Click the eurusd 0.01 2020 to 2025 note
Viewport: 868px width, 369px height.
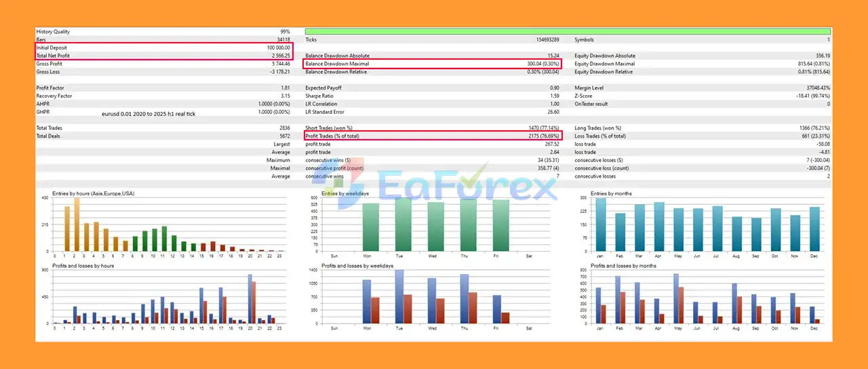(x=149, y=114)
